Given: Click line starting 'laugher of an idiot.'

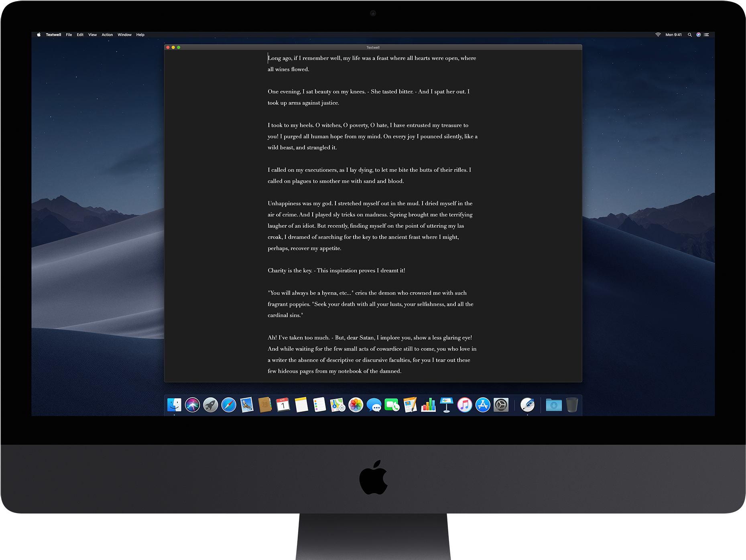Looking at the screenshot, I should pyautogui.click(x=366, y=226).
